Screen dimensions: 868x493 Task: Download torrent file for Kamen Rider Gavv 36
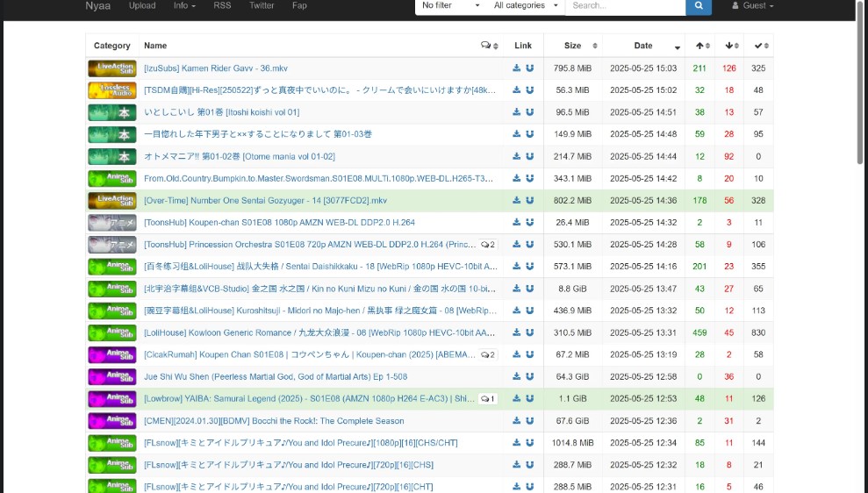[517, 68]
